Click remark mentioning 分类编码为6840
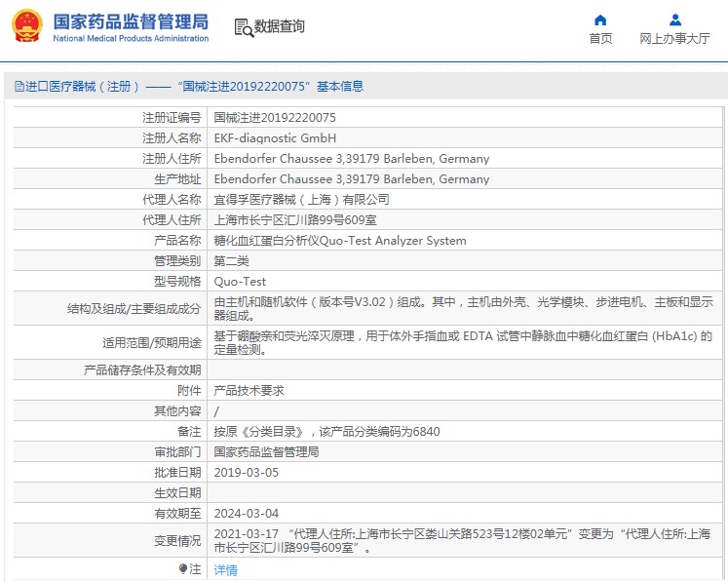 tap(326, 431)
